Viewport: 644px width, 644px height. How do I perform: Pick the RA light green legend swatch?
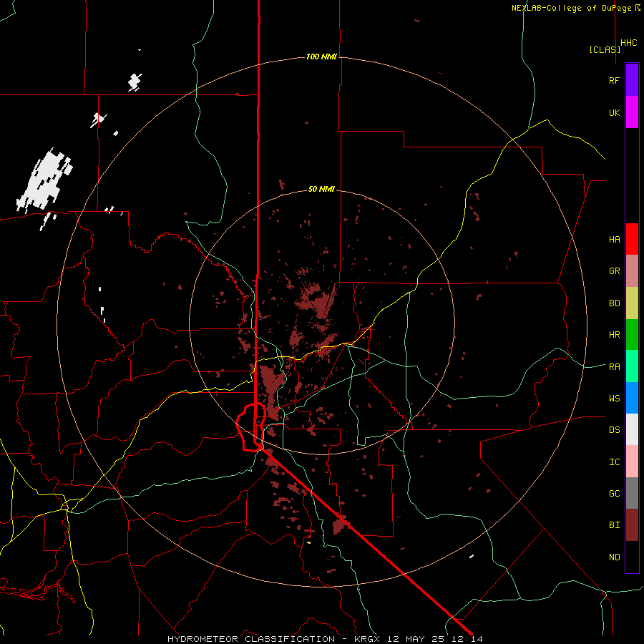(x=632, y=366)
